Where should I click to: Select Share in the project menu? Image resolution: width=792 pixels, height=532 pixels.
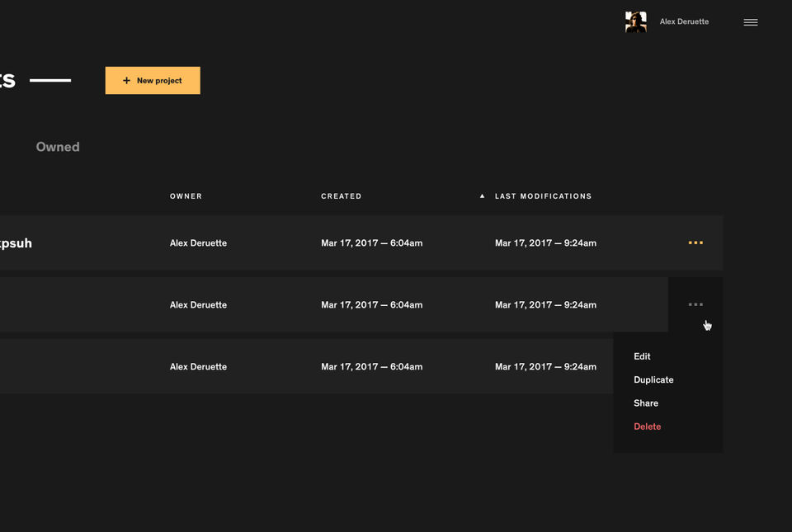645,403
